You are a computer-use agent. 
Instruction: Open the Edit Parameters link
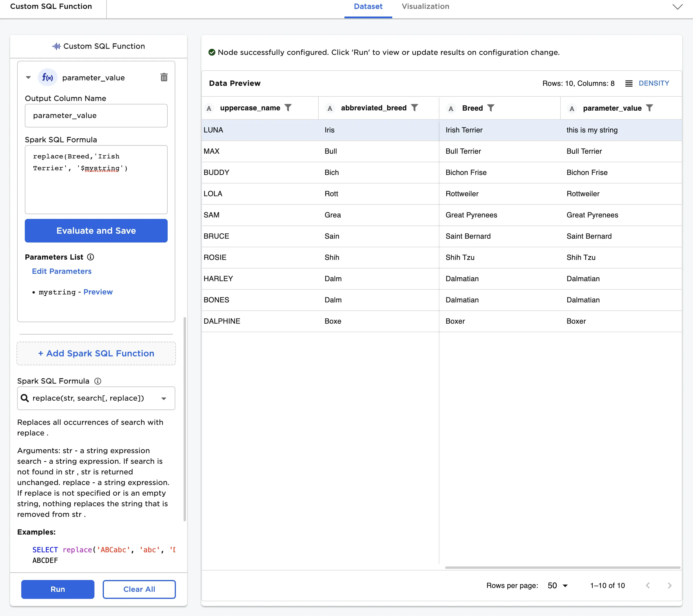click(62, 271)
